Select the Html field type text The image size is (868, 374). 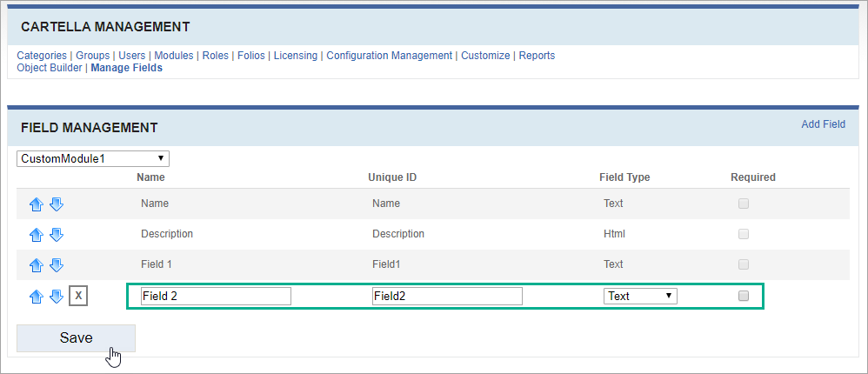tap(614, 234)
